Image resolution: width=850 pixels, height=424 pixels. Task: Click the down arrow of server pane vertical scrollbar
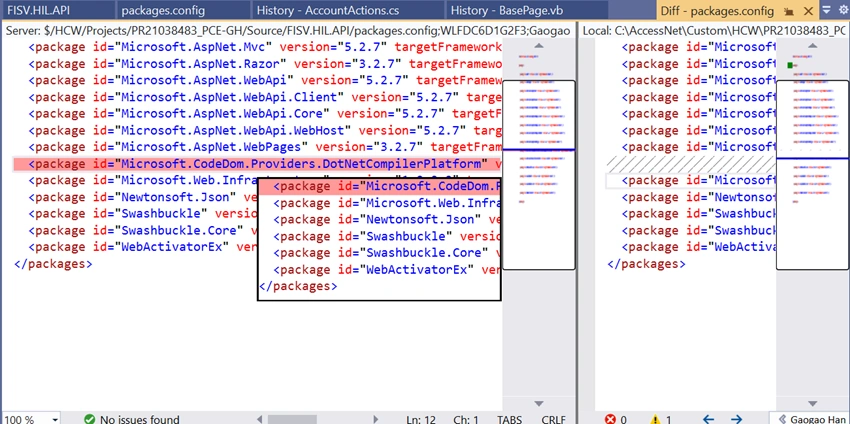pos(538,403)
